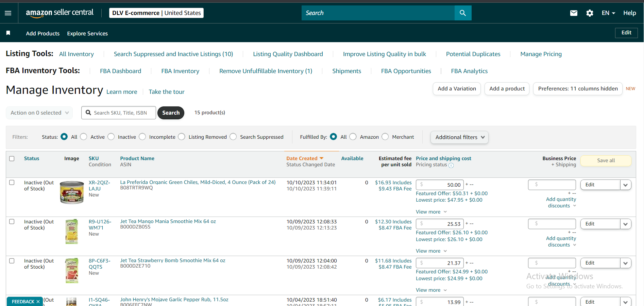Click the bookmark flag icon
This screenshot has height=306, width=644.
click(8, 33)
